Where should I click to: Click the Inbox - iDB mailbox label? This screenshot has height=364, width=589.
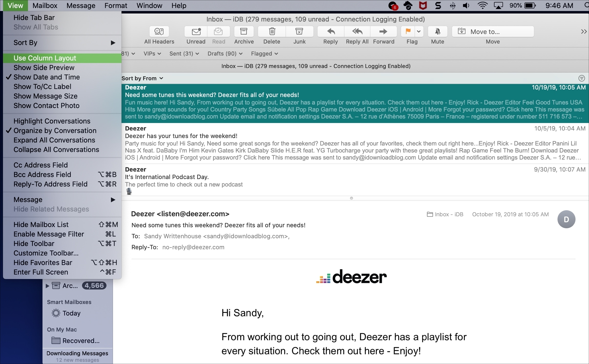(445, 214)
